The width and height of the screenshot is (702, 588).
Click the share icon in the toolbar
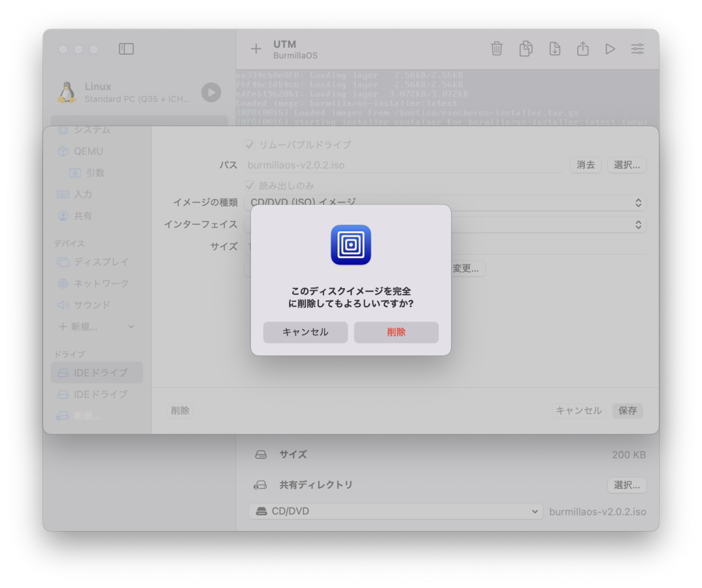(x=582, y=49)
